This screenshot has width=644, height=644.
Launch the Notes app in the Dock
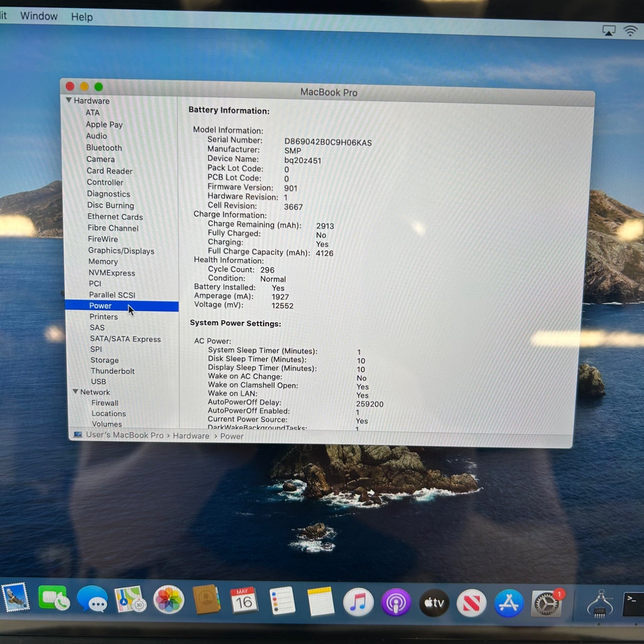click(320, 601)
